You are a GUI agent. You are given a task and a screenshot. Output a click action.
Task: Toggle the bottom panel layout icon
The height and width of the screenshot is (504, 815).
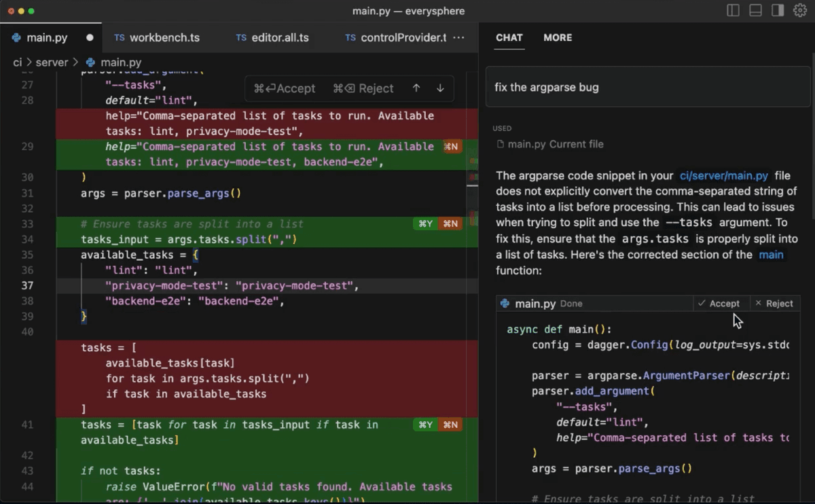pyautogui.click(x=755, y=11)
